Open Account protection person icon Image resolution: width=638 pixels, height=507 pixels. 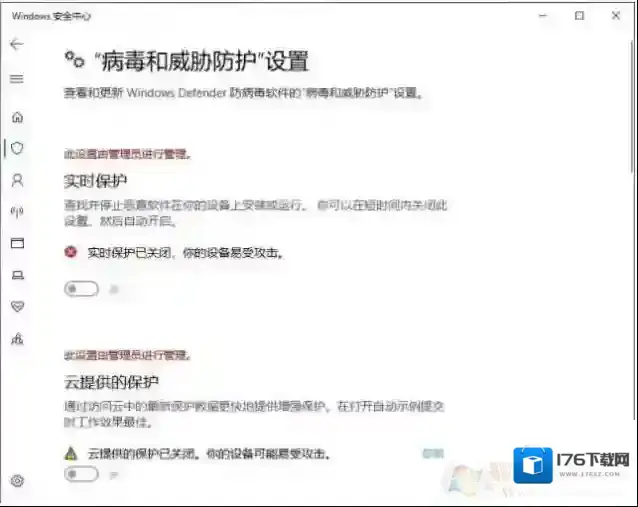pyautogui.click(x=17, y=180)
